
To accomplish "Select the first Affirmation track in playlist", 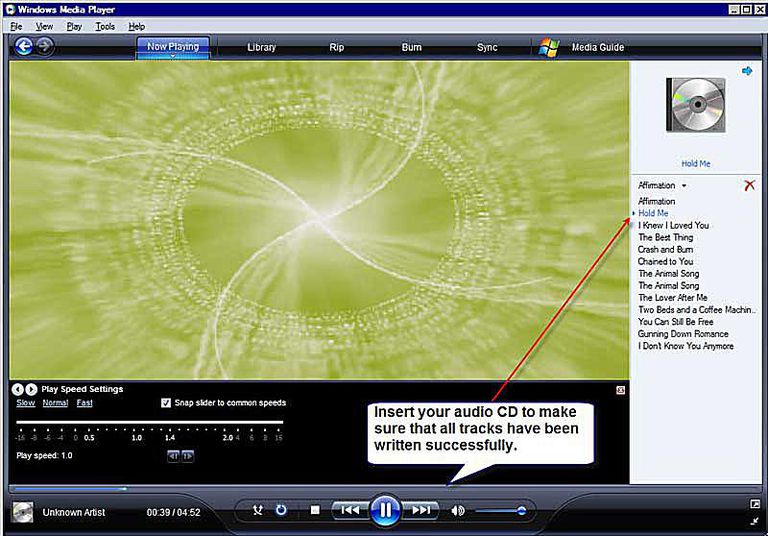I will [x=656, y=201].
